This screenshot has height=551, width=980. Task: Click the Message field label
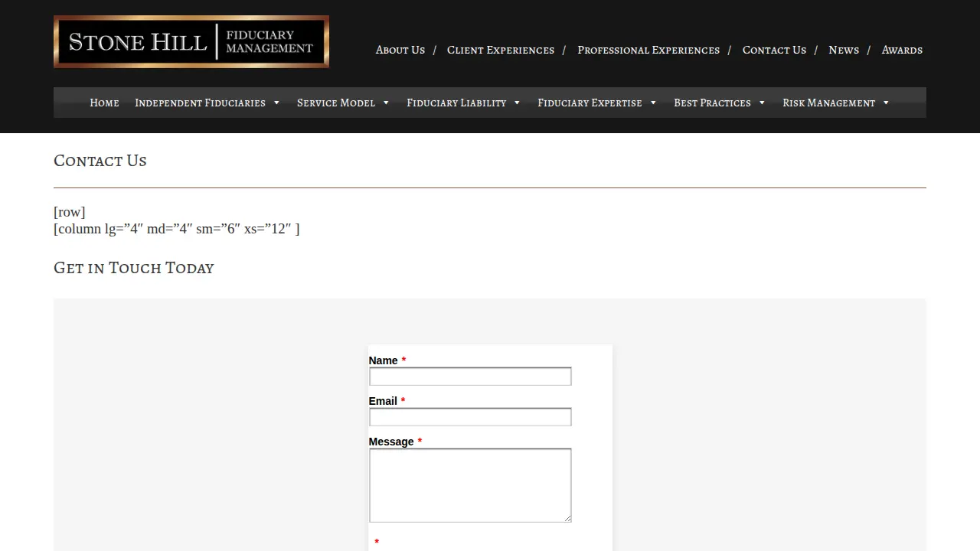pos(391,442)
